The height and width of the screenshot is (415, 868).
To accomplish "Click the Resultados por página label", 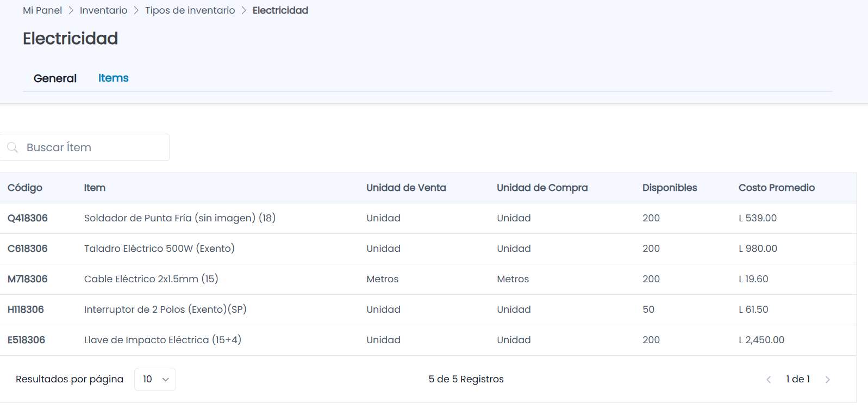I will 70,379.
